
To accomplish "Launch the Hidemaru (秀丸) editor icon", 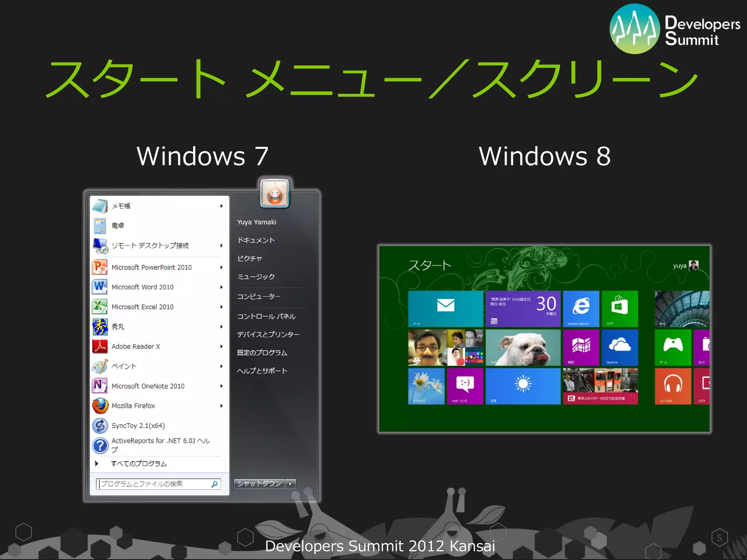I will pyautogui.click(x=100, y=327).
